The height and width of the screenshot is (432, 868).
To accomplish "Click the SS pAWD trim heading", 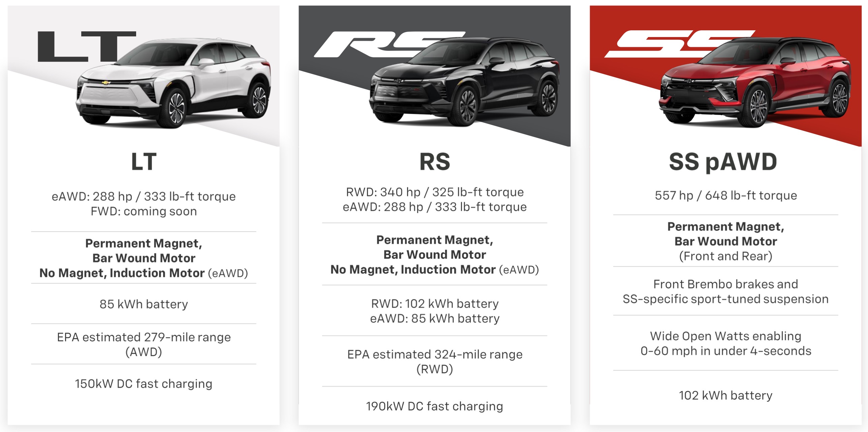I will click(x=723, y=162).
